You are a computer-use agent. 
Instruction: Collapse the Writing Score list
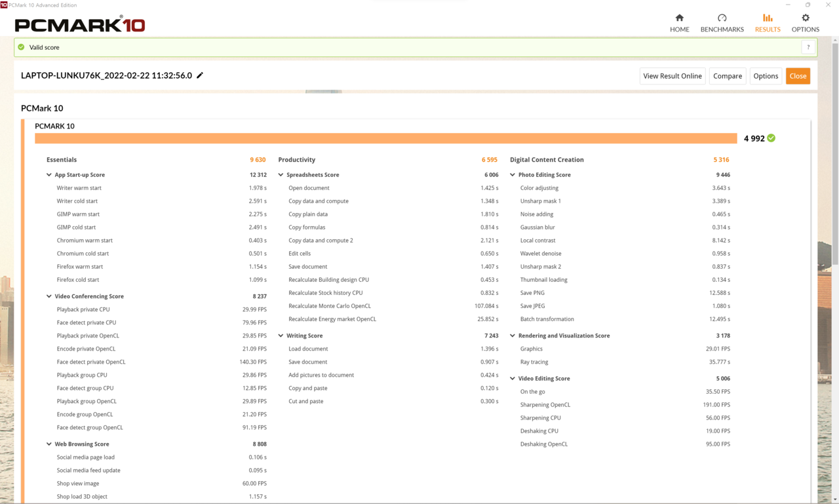[281, 336]
